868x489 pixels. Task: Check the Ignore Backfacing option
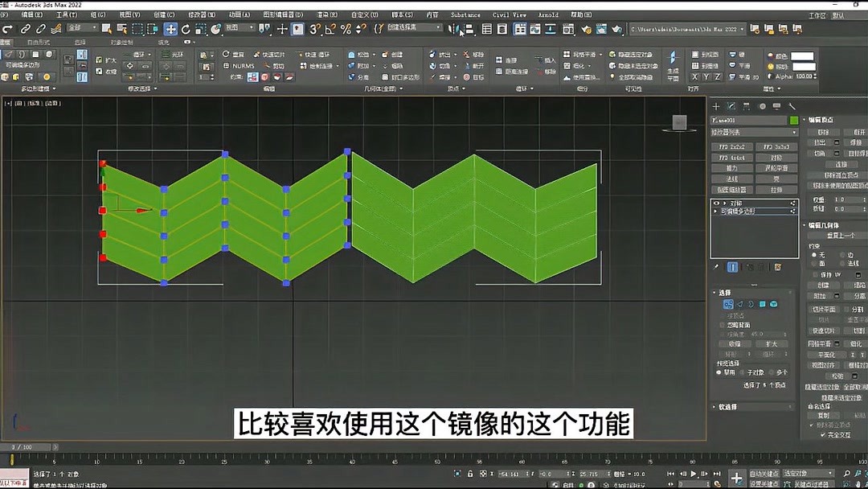(723, 325)
